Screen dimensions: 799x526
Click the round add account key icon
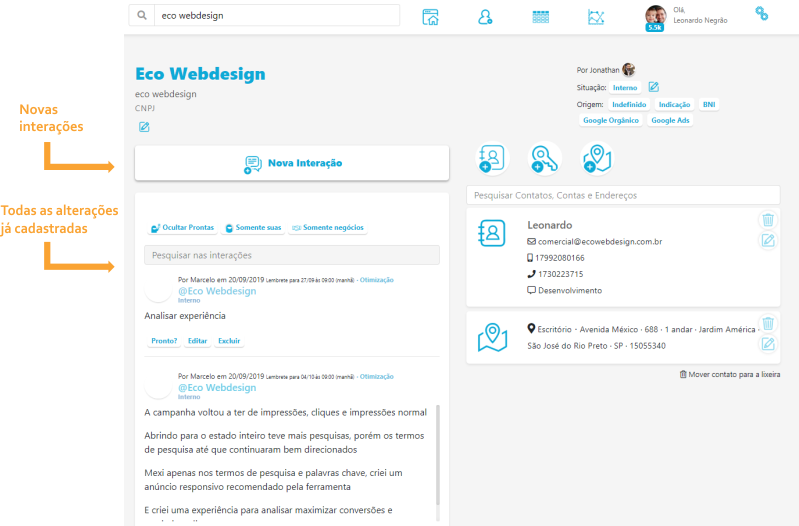pyautogui.click(x=544, y=159)
